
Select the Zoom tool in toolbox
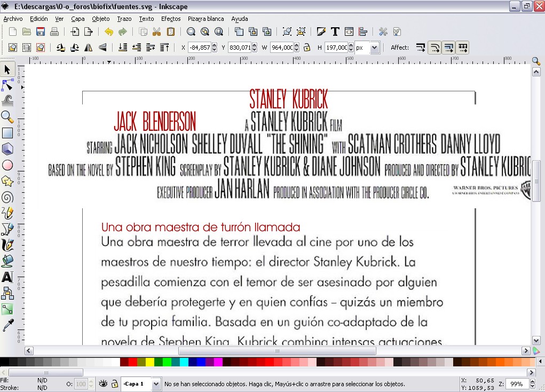(x=7, y=117)
